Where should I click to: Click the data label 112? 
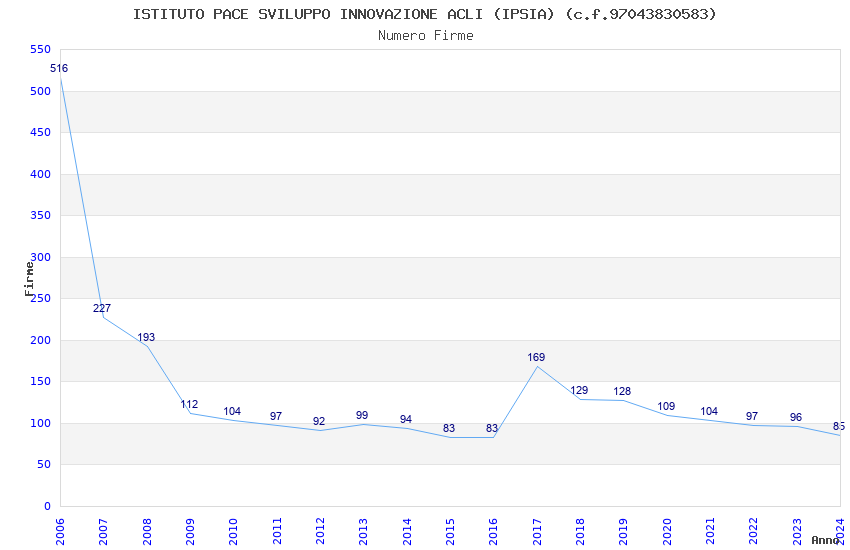189,405
